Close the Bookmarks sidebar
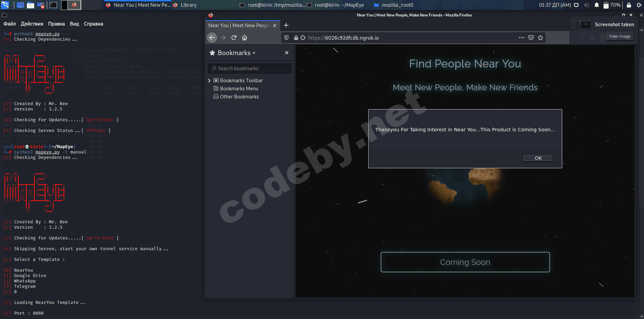This screenshot has width=644, height=319. (x=287, y=53)
